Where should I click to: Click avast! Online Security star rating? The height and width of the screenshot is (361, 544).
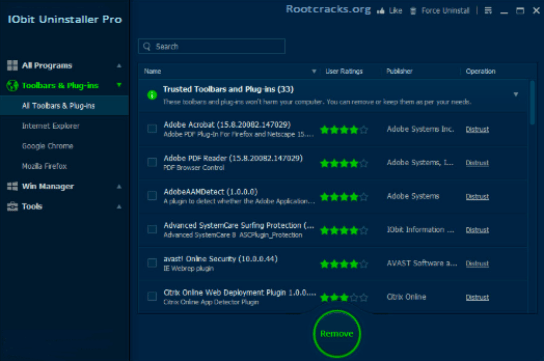(344, 264)
